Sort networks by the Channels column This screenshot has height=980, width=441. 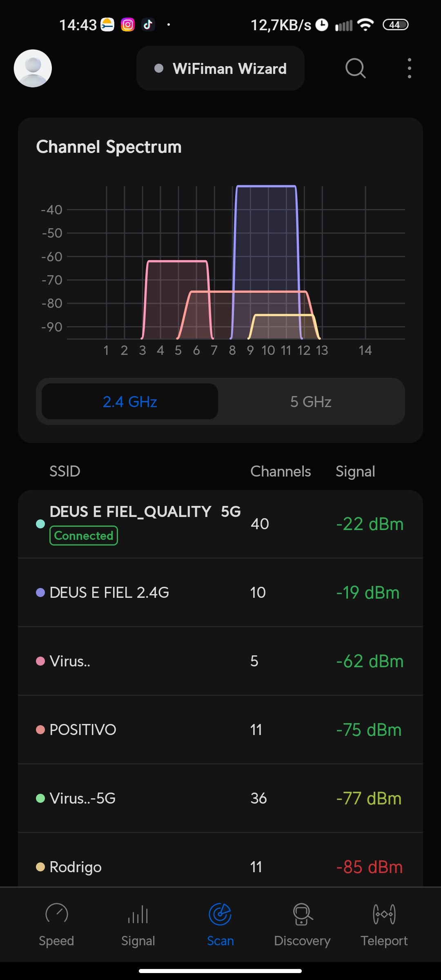[281, 471]
